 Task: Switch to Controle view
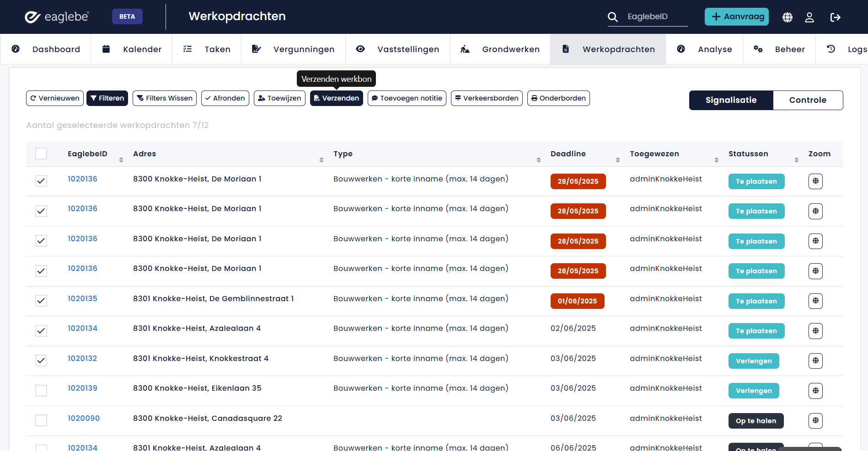point(808,100)
